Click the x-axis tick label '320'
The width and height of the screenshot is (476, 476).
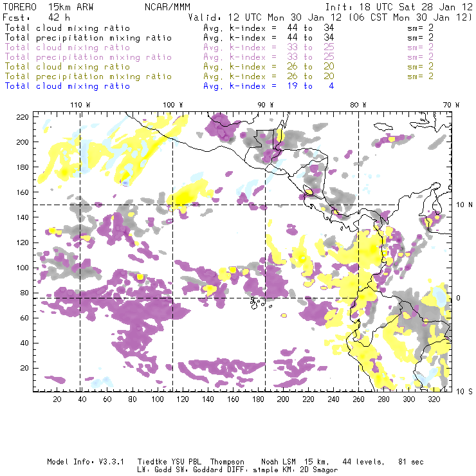434,399
